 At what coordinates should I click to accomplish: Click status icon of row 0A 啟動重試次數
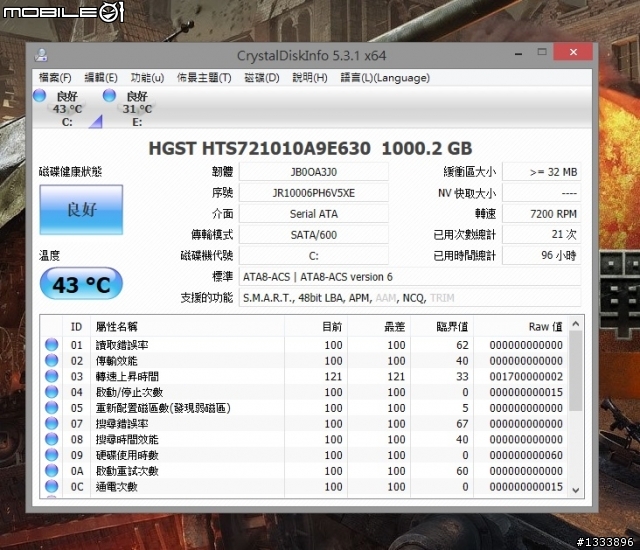(x=51, y=470)
